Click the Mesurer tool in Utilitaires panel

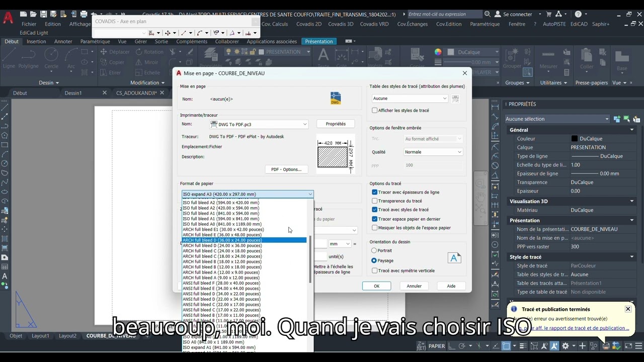click(548, 59)
